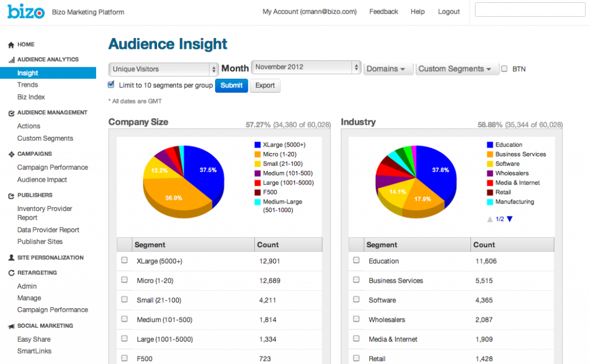Open Trends in the sidebar
The height and width of the screenshot is (364, 589).
point(28,85)
